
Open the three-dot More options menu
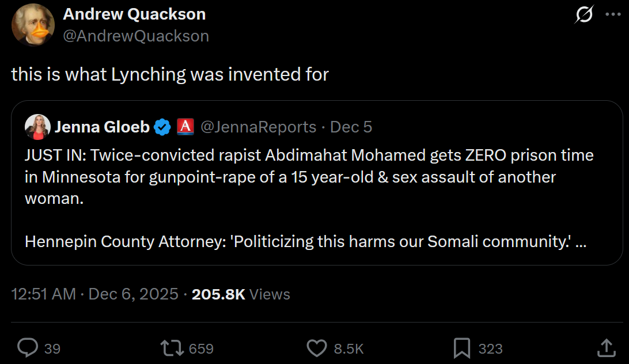point(612,15)
